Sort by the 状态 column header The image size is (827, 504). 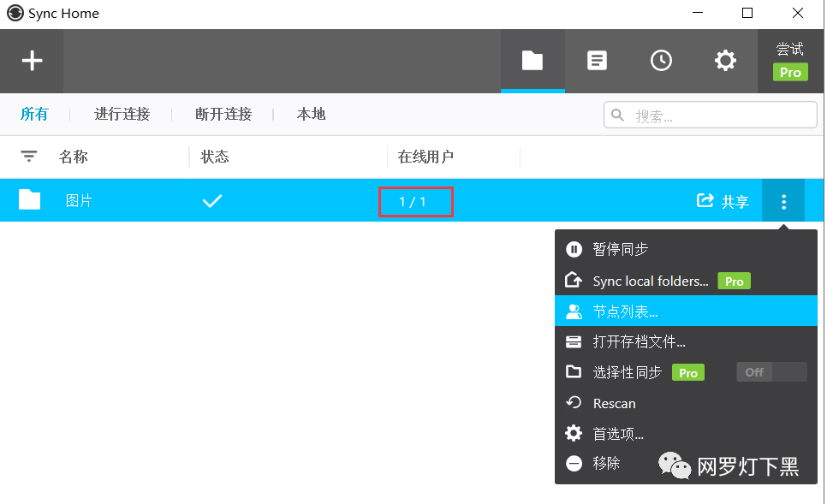coord(215,157)
